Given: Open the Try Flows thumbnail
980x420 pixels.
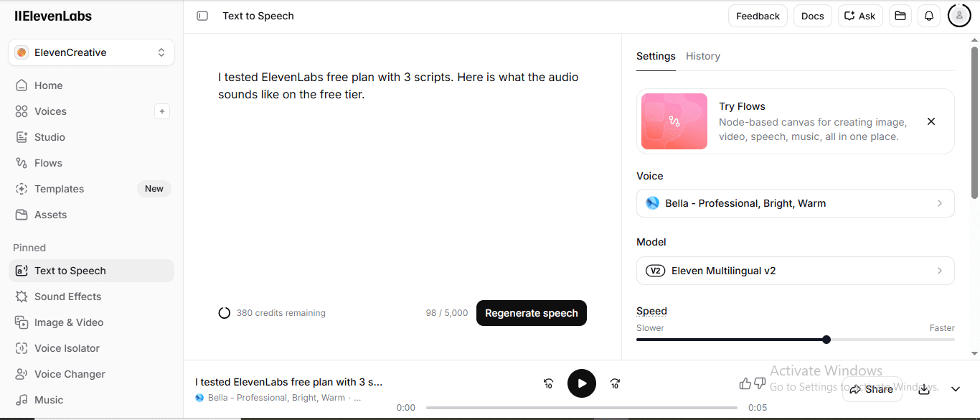Looking at the screenshot, I should [x=674, y=121].
